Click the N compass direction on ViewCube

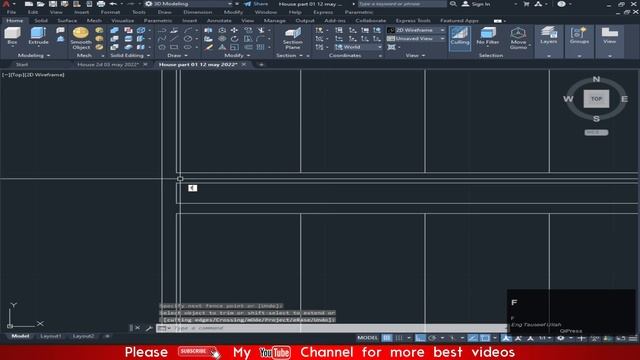(596, 79)
